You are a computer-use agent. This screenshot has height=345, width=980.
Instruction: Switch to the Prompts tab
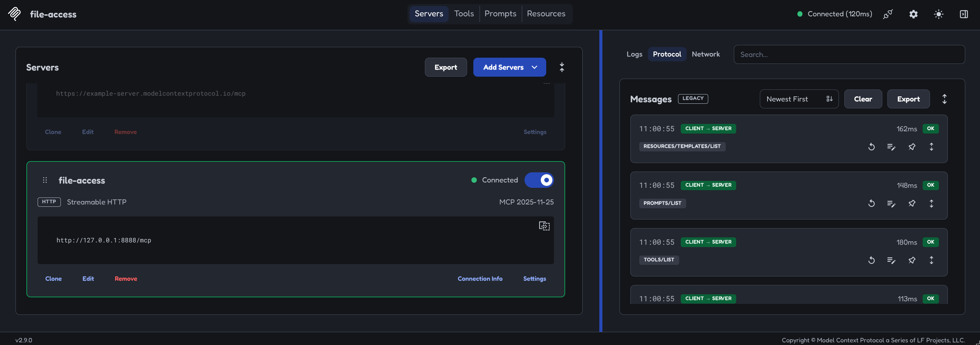click(x=500, y=14)
